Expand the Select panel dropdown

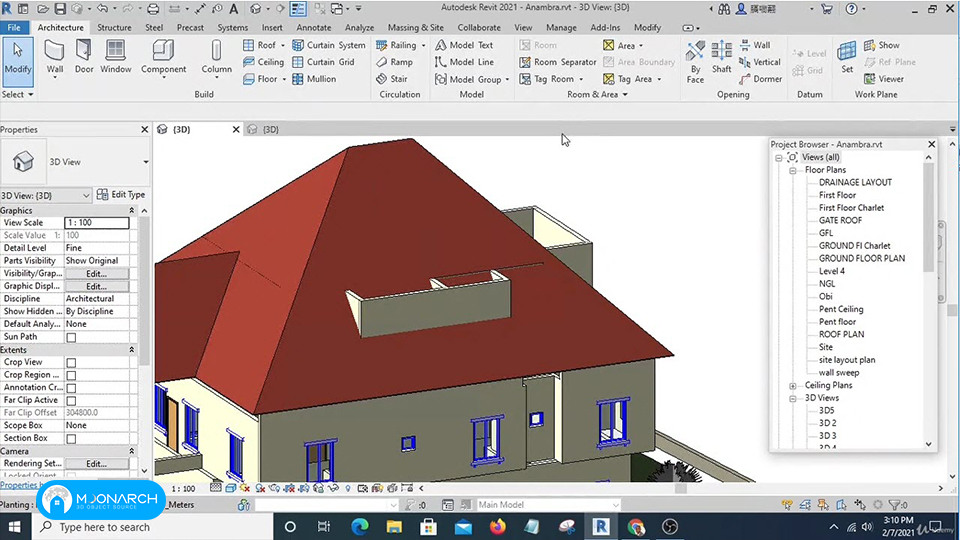(18, 94)
